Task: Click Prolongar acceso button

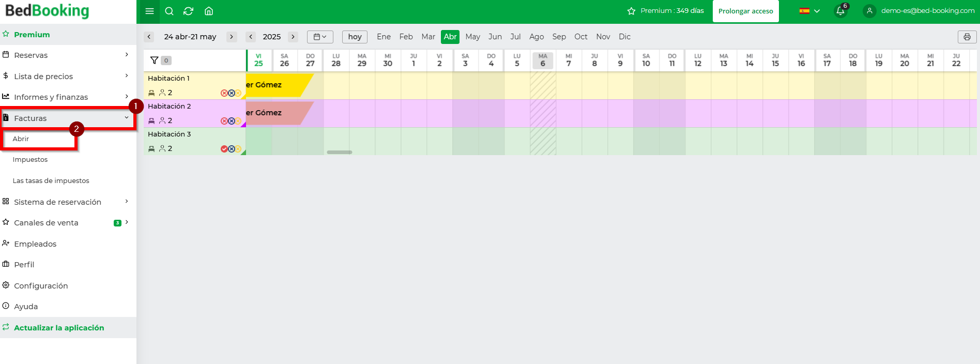Action: click(x=745, y=11)
